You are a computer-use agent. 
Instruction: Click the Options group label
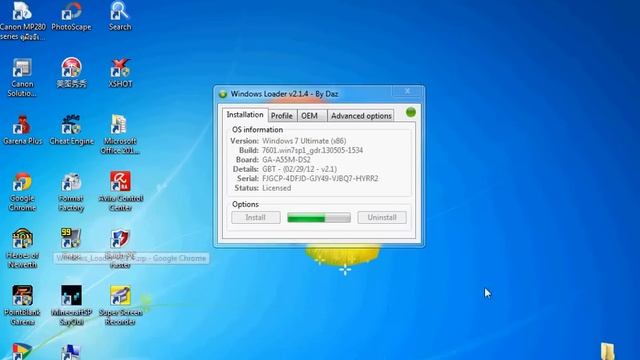[x=245, y=204]
